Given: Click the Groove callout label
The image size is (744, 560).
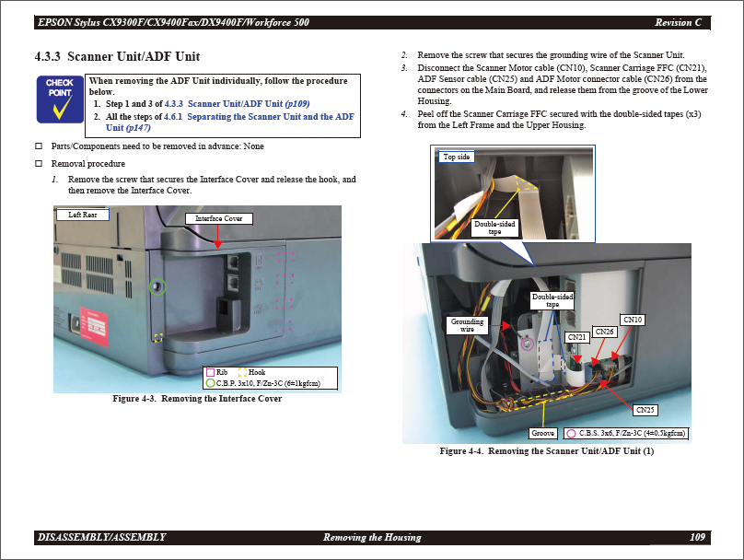Looking at the screenshot, I should 543,433.
